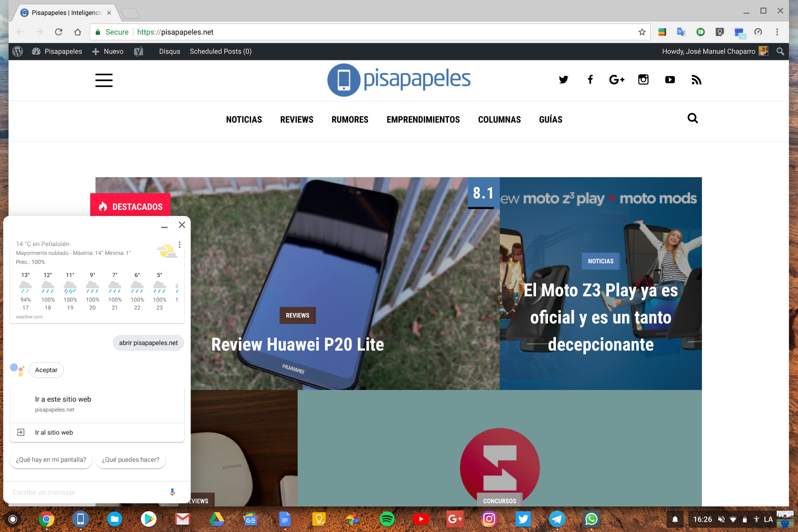Open the site's YouTube channel icon
Viewport: 798px width, 532px height.
pos(670,80)
